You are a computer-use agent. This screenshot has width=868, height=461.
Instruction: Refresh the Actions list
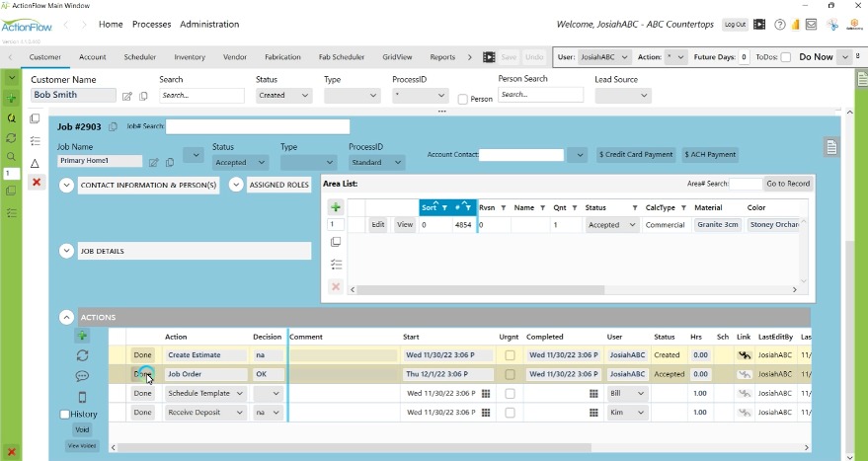tap(83, 355)
